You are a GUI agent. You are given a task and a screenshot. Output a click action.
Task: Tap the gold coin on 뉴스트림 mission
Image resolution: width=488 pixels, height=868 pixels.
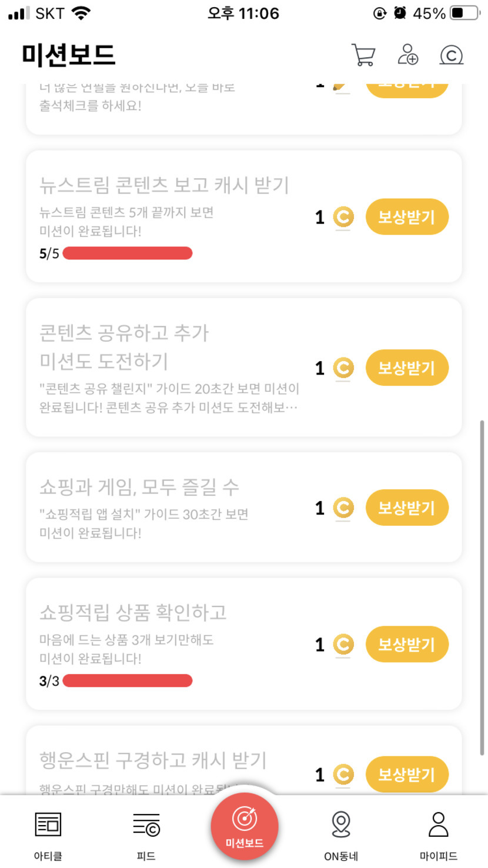click(x=343, y=217)
